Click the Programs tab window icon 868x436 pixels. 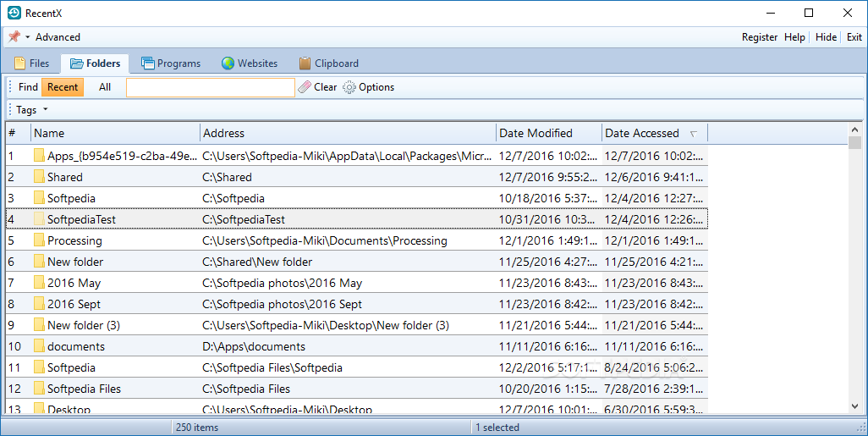pyautogui.click(x=147, y=63)
